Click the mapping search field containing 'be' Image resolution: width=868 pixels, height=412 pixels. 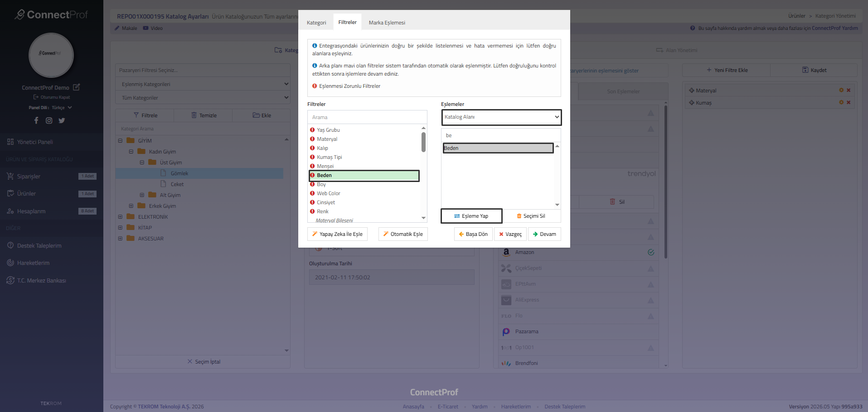(x=501, y=135)
